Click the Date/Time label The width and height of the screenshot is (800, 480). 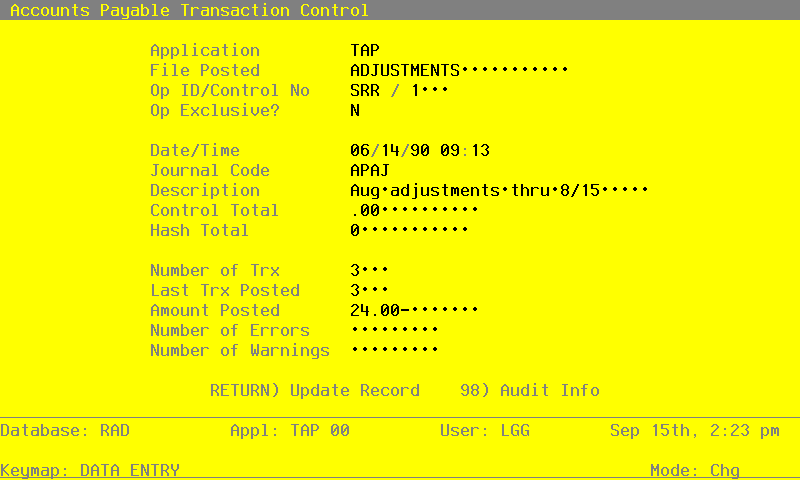[x=195, y=150]
